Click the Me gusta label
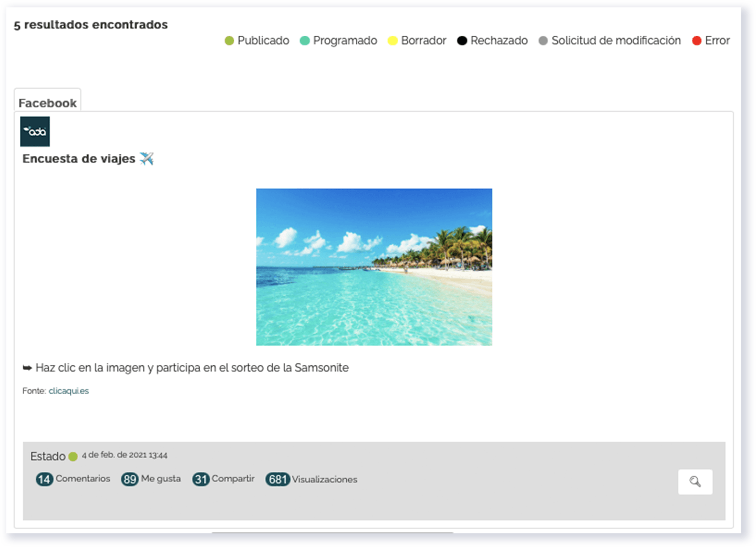Image resolution: width=756 pixels, height=547 pixels. [x=161, y=479]
